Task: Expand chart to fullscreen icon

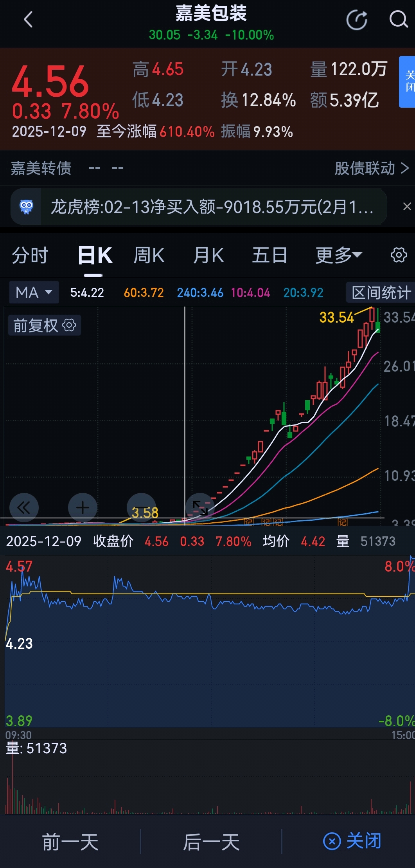Action: (200, 508)
